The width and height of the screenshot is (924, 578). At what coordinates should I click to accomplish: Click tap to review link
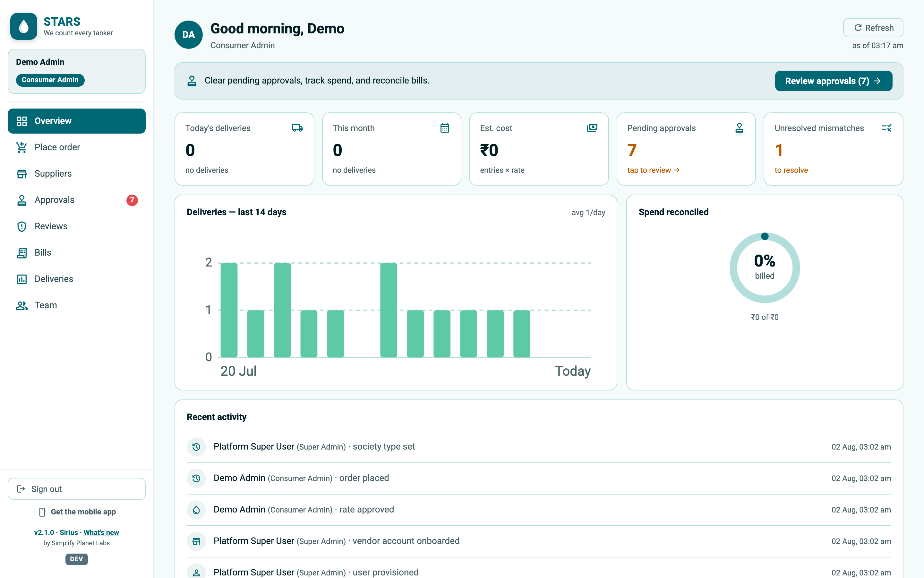point(653,170)
